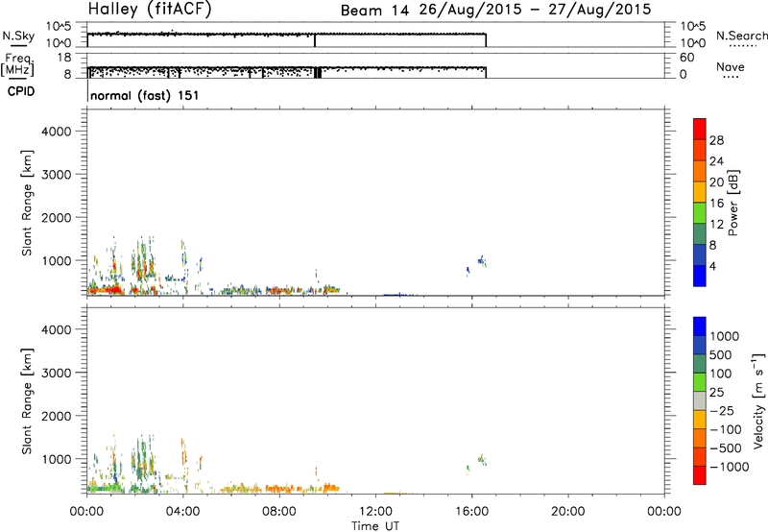Click the 2000 tick on velocity panel axis
This screenshot has height=532, width=768.
point(57,416)
